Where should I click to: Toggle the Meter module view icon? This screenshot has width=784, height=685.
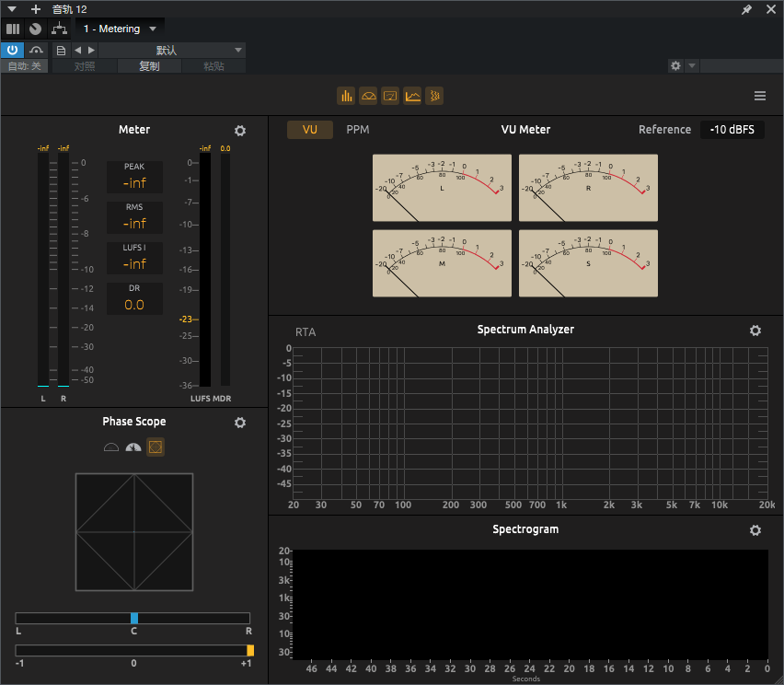coord(346,96)
